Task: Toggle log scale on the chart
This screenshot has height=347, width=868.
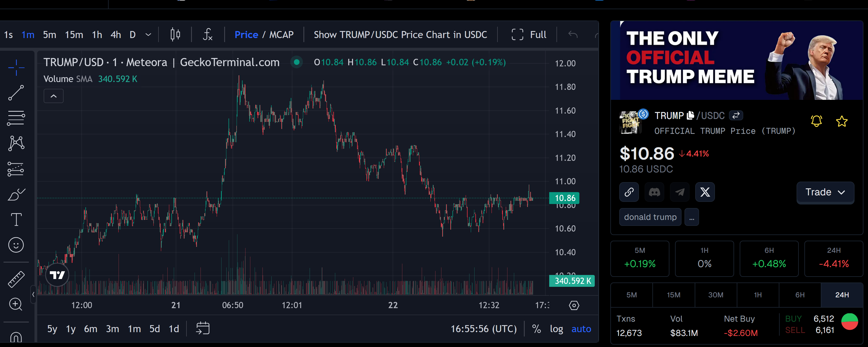Action: point(556,329)
